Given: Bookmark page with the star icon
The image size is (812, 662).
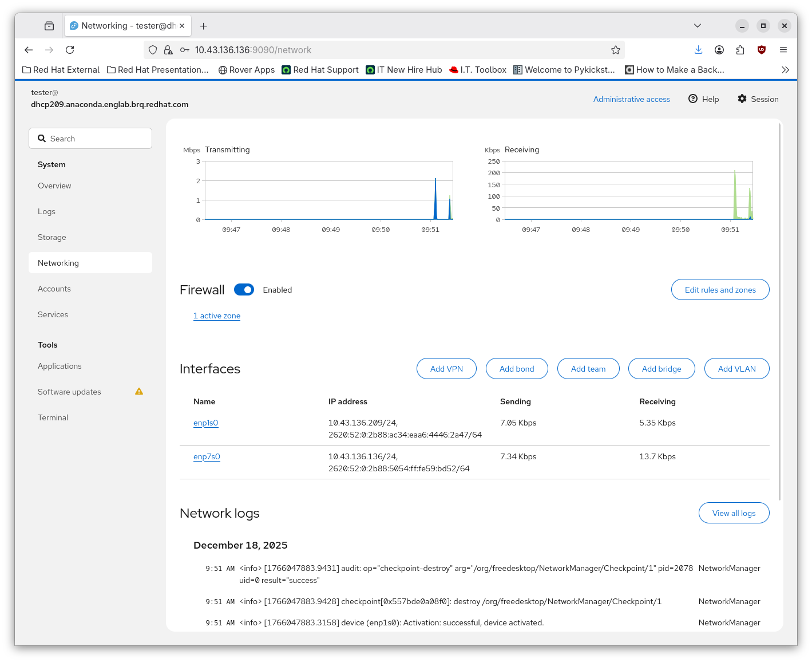Looking at the screenshot, I should coord(616,50).
